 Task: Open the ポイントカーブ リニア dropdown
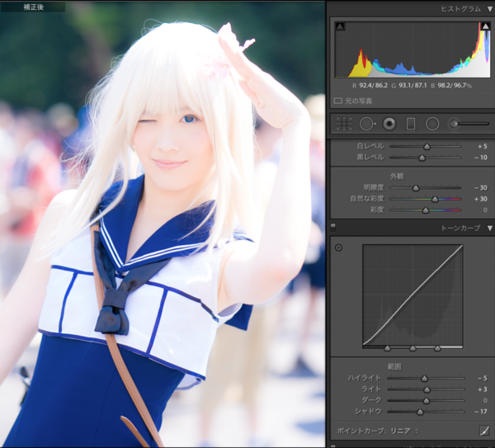[403, 431]
